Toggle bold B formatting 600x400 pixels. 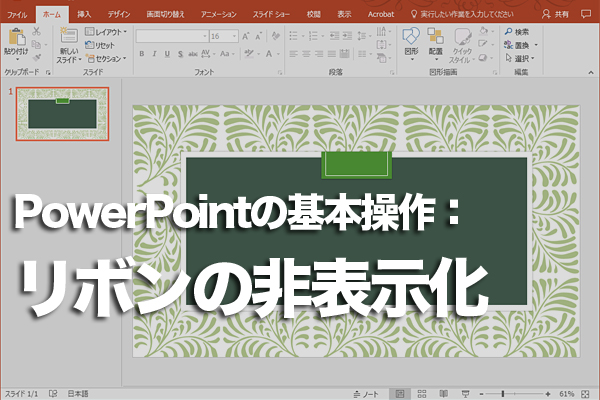(x=142, y=54)
